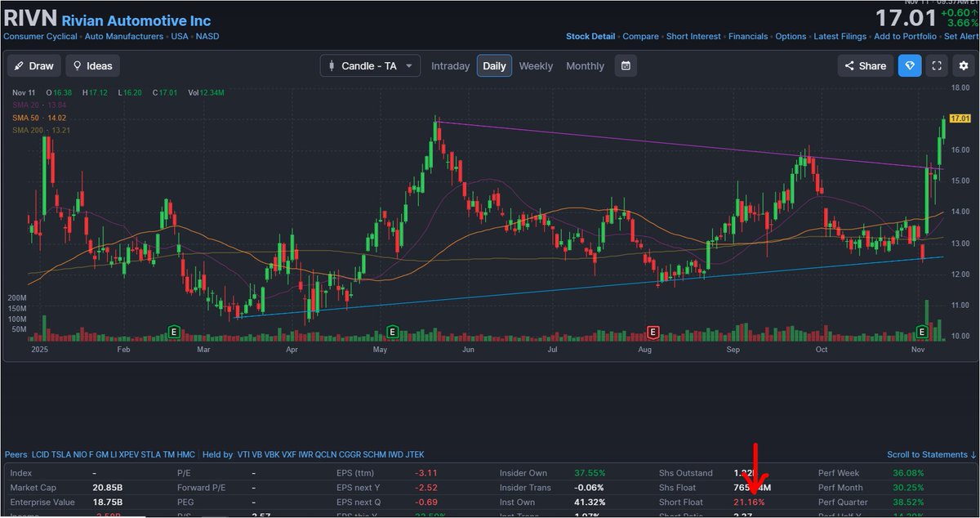
Task: Click the Share icon
Action: (865, 65)
